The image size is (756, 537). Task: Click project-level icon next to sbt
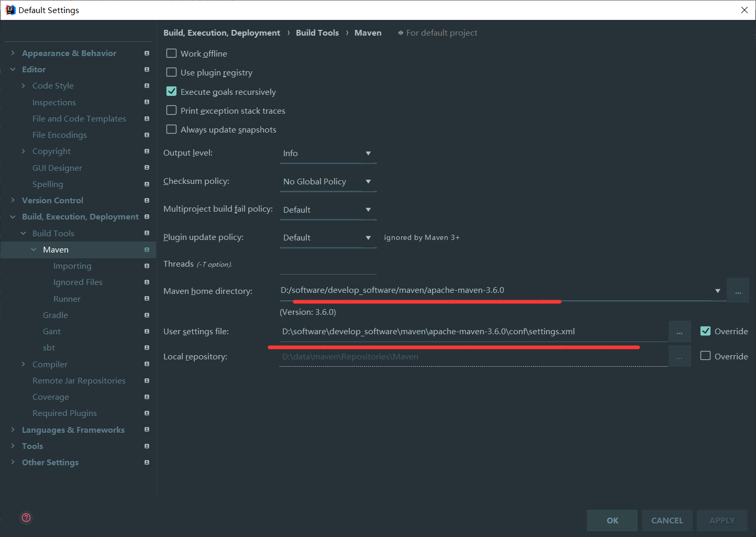(147, 348)
